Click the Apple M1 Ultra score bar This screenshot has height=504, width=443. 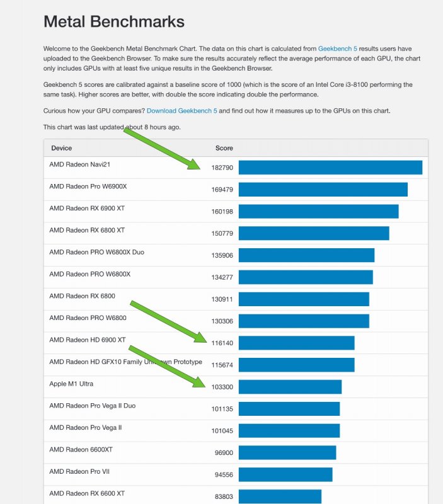[x=290, y=387]
